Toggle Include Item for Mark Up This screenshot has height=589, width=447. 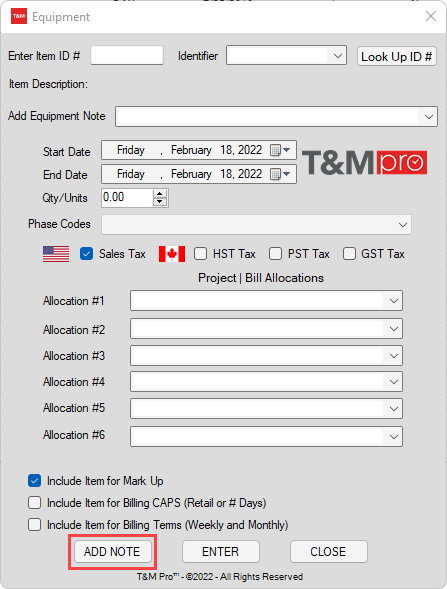(x=35, y=481)
